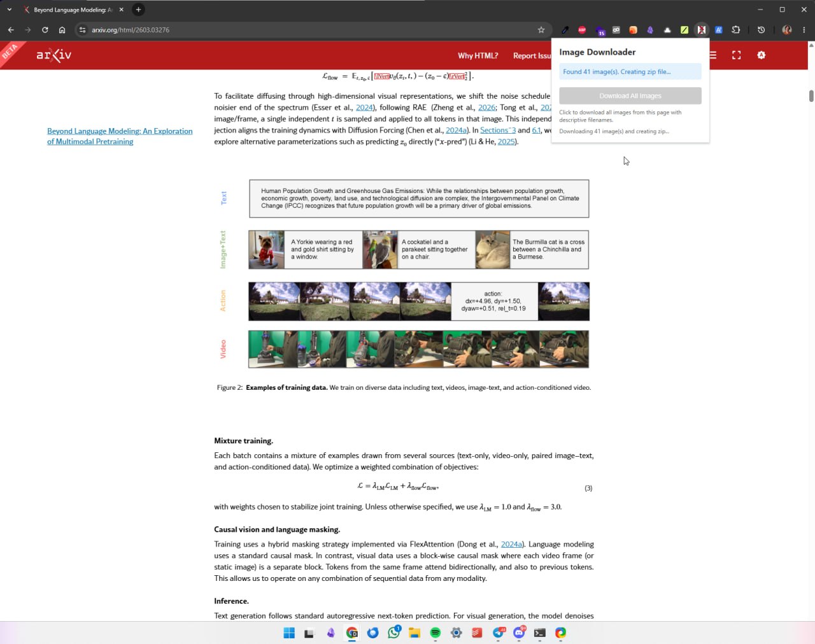Open the site information permissions control
The width and height of the screenshot is (815, 644).
(x=82, y=30)
